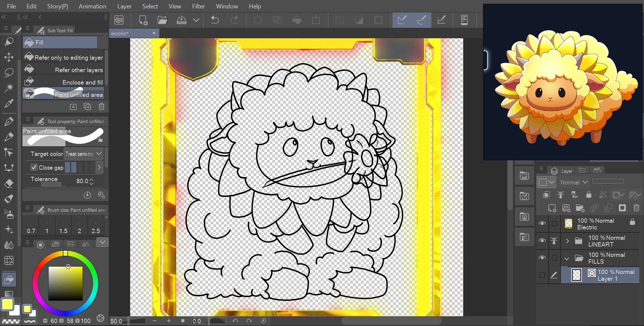The width and height of the screenshot is (644, 326).
Task: Open the Edit menu
Action: (32, 6)
